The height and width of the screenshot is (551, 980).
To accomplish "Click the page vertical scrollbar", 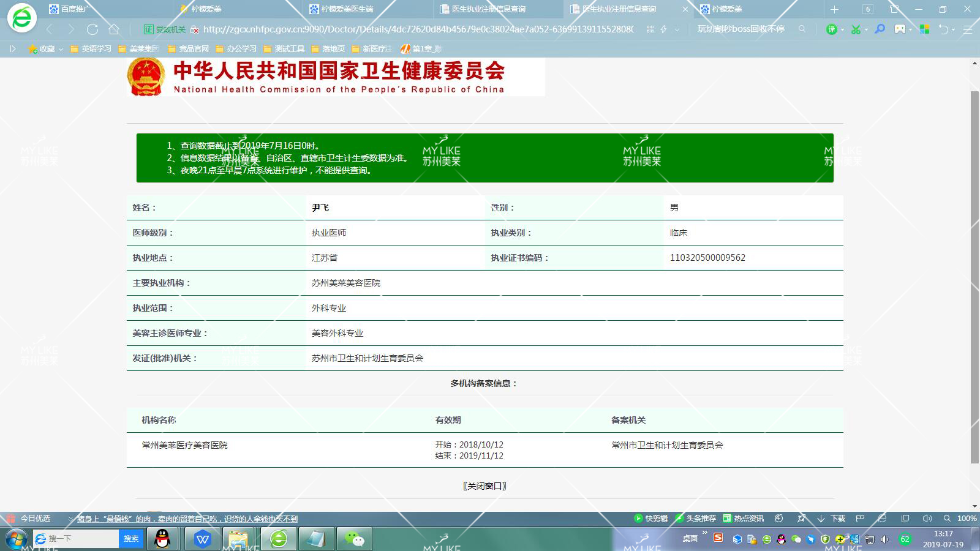I will [x=974, y=275].
